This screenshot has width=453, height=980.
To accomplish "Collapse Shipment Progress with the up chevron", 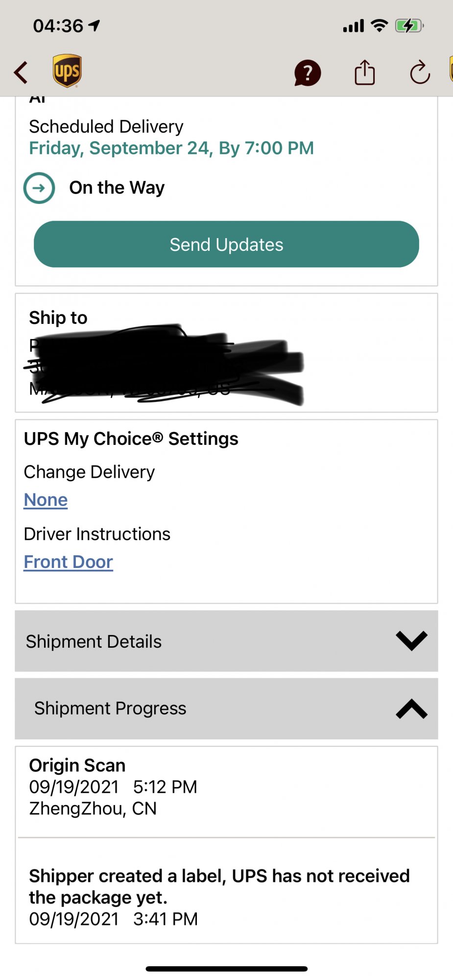I will click(x=411, y=709).
